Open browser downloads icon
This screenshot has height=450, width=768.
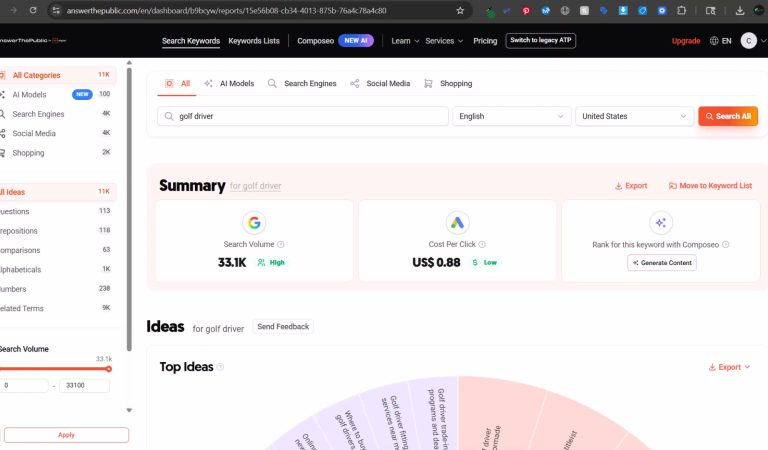(740, 10)
